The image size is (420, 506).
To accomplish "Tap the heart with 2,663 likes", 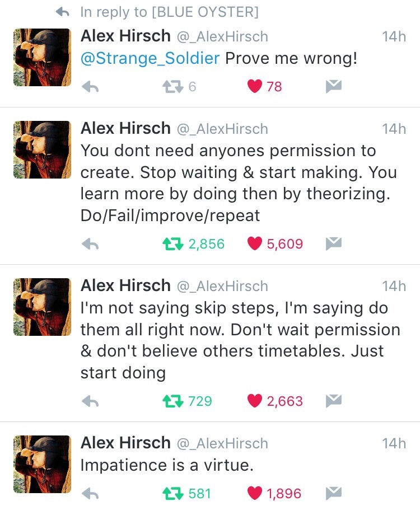I will coord(255,401).
